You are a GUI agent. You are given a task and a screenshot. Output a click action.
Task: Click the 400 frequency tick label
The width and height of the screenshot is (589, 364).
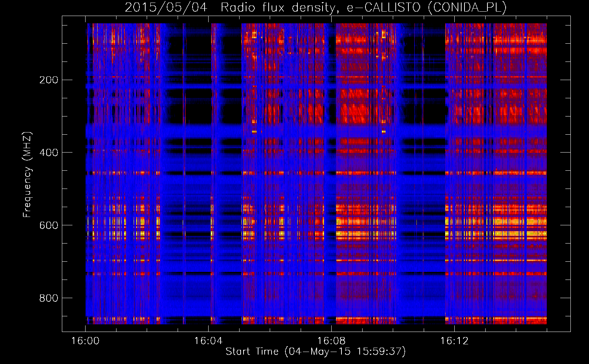(x=49, y=153)
